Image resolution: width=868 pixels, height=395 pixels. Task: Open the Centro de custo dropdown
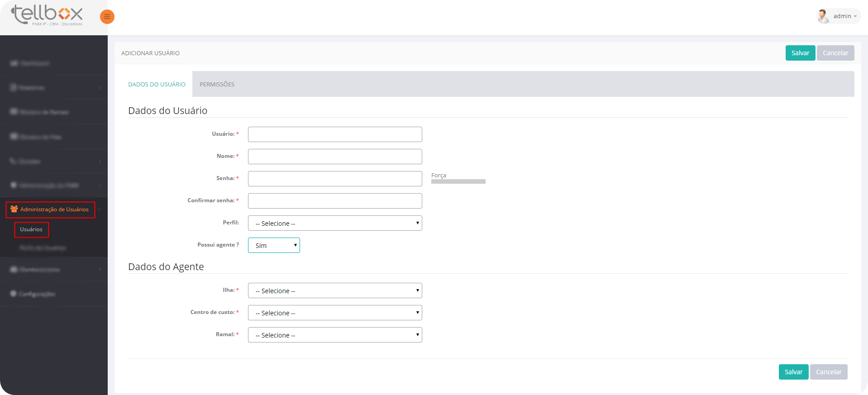(x=334, y=313)
